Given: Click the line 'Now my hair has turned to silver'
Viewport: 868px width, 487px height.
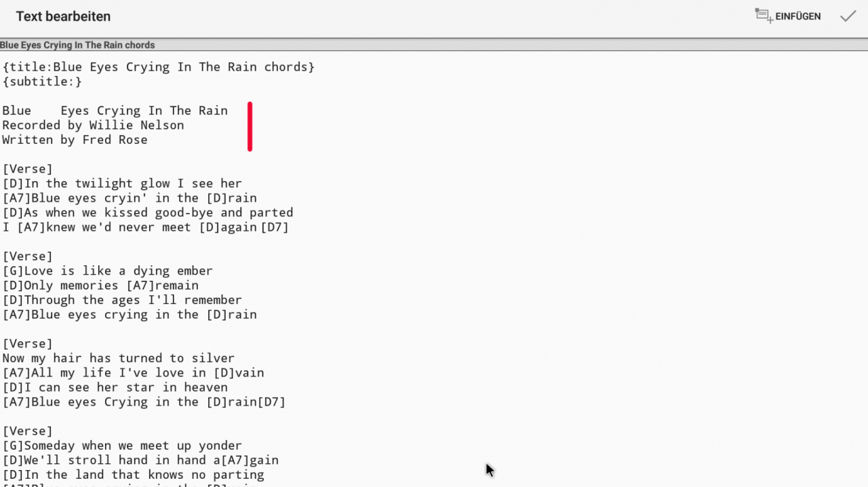Looking at the screenshot, I should click(119, 358).
